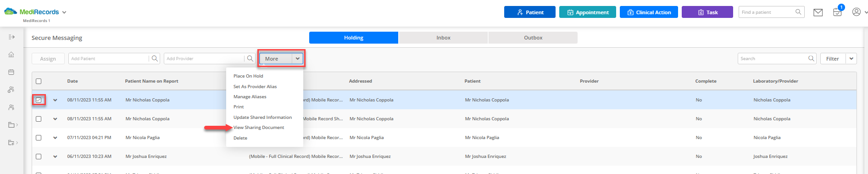This screenshot has width=868, height=174.
Task: Click the Add Provider search magnifier
Action: 250,58
